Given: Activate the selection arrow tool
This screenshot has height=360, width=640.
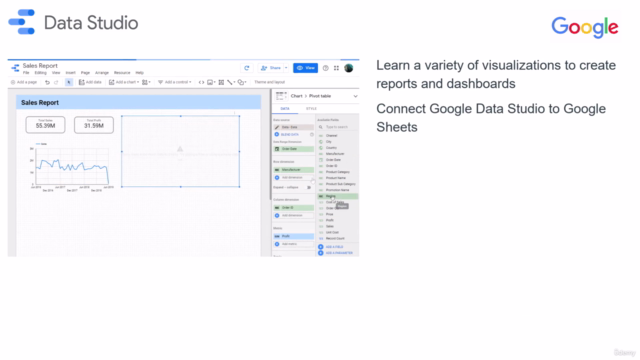Looking at the screenshot, I should coord(69,82).
